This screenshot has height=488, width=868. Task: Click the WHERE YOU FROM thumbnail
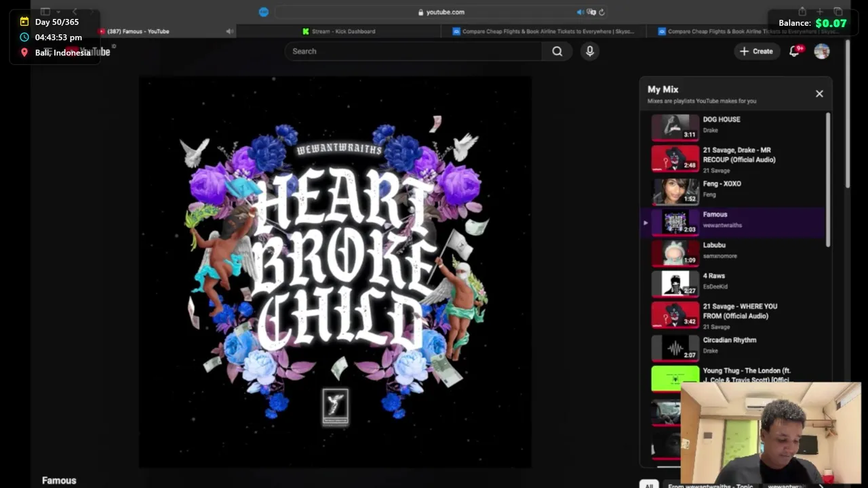point(675,315)
